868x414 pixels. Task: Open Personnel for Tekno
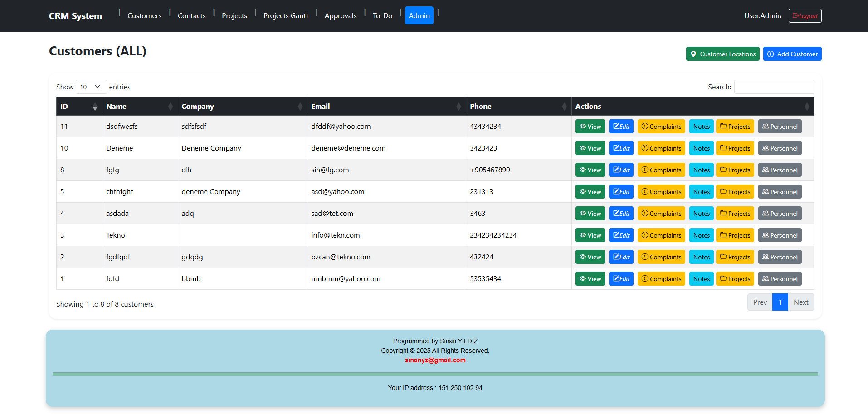pos(780,235)
